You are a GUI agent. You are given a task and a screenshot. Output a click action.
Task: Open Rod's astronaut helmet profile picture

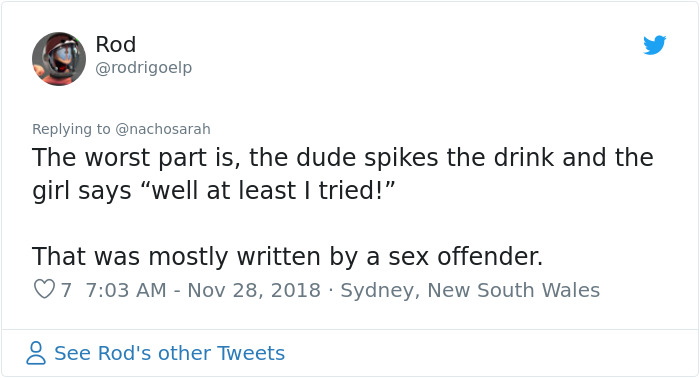pyautogui.click(x=59, y=59)
